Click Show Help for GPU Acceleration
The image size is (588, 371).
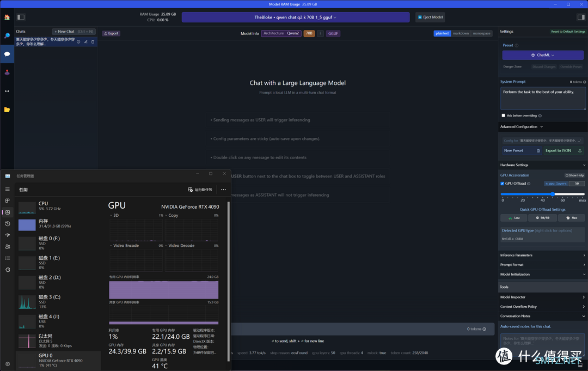tap(574, 175)
